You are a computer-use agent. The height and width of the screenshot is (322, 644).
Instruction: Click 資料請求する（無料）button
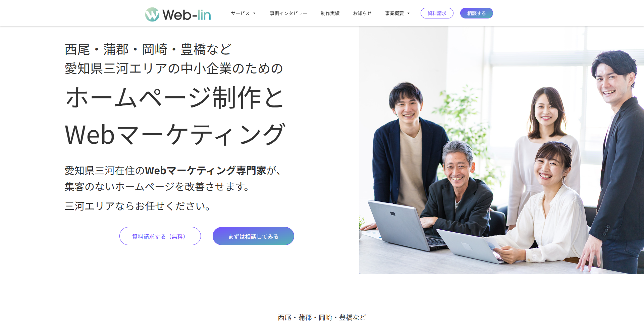coord(160,236)
